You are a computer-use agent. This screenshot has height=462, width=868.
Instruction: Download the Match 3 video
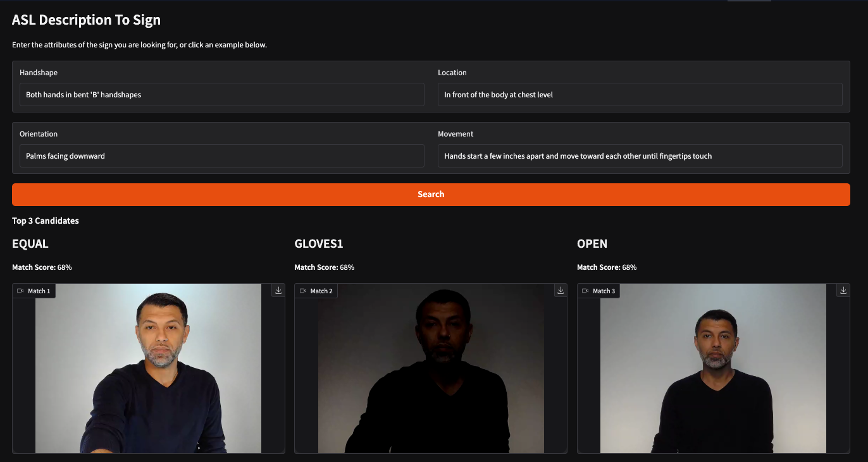pos(843,291)
